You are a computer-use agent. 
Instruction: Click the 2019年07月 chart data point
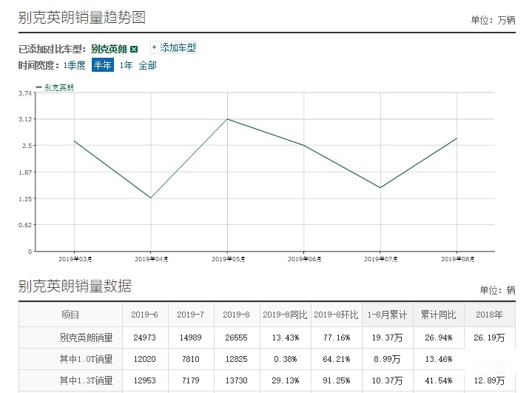click(380, 188)
